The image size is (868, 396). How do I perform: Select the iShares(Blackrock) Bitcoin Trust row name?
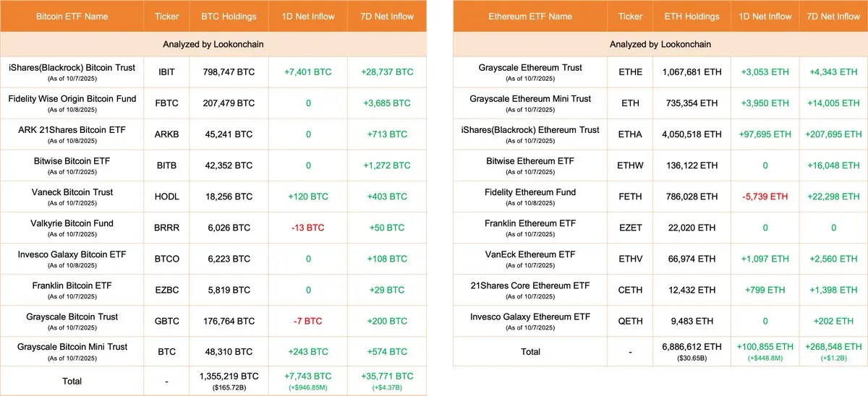72,68
